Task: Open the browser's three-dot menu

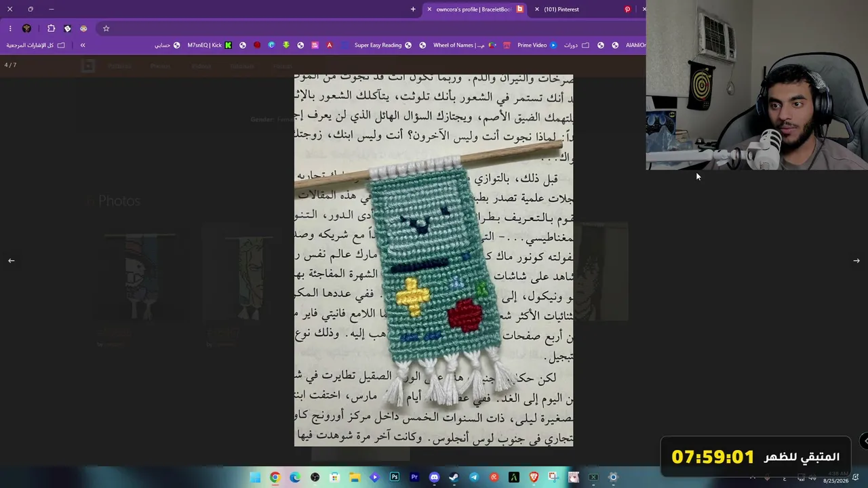Action: (10, 28)
